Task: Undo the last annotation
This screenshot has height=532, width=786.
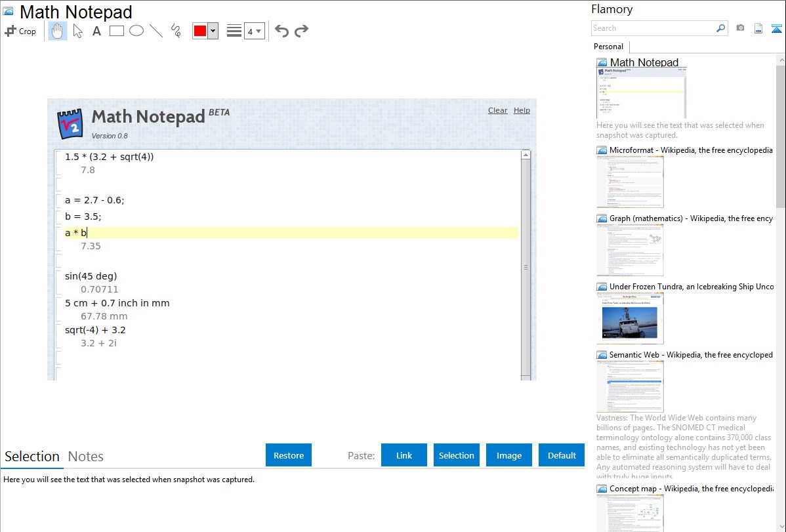Action: click(281, 31)
